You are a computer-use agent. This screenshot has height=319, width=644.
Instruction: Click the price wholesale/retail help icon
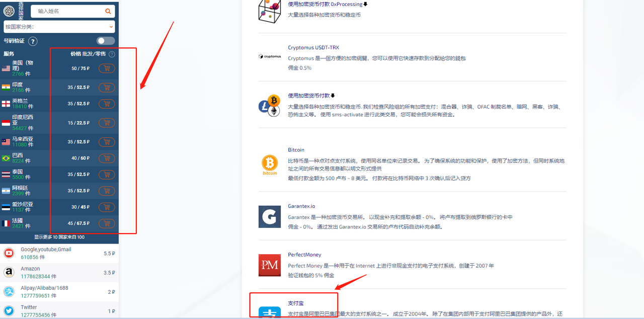click(x=112, y=54)
